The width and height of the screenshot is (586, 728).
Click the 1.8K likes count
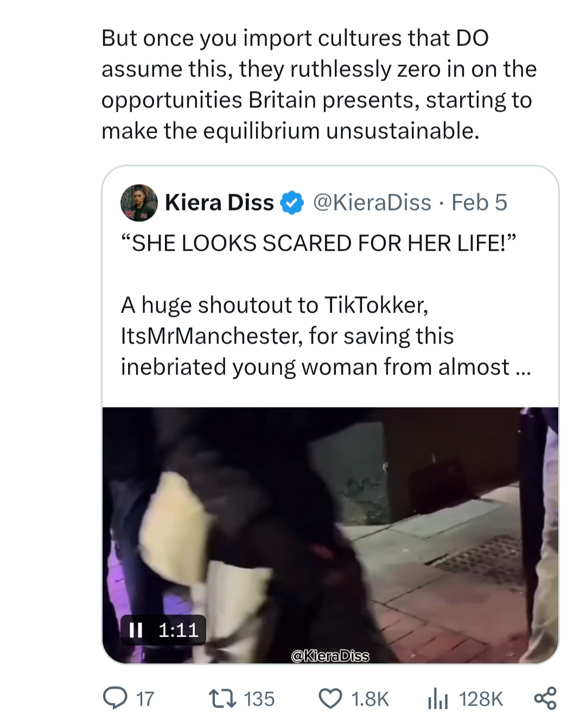click(x=370, y=699)
